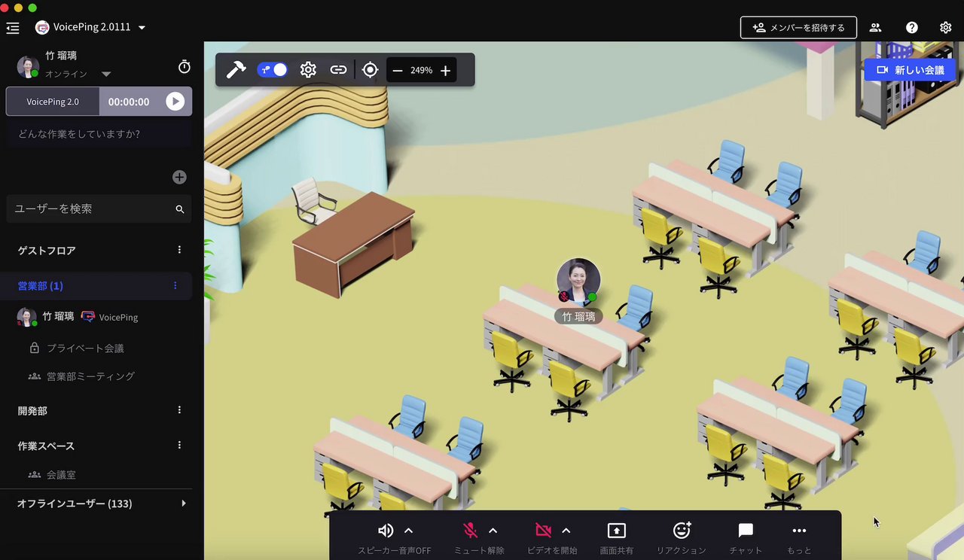The height and width of the screenshot is (560, 964).
Task: Select the 作業スペース floor
Action: click(x=46, y=446)
